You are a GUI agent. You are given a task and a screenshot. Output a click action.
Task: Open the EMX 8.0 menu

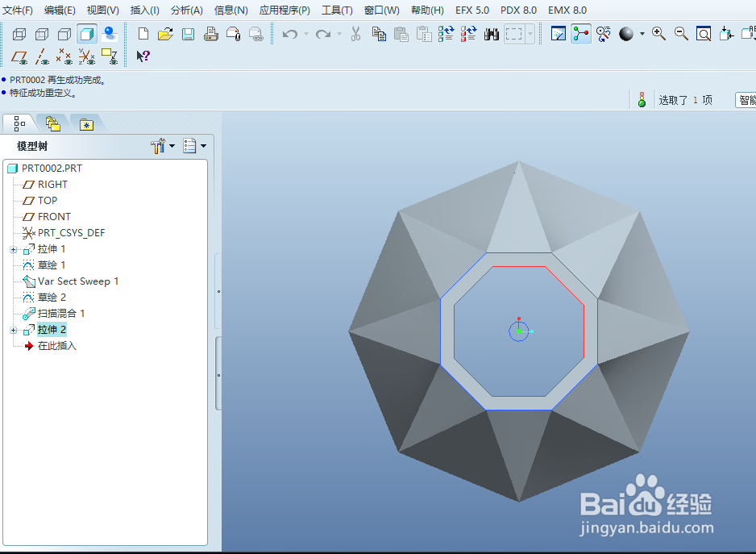[567, 10]
